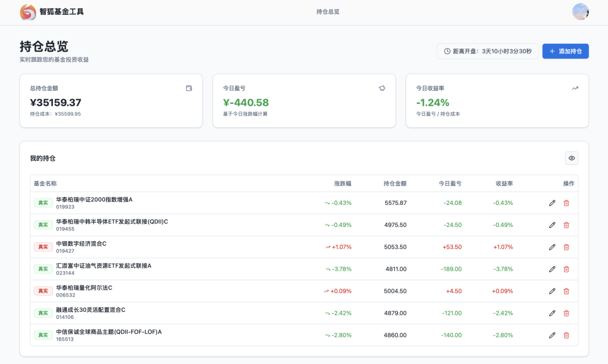Edit the 华泰柏瑞中证2000指数增强A holding
This screenshot has width=608, height=364.
[552, 202]
